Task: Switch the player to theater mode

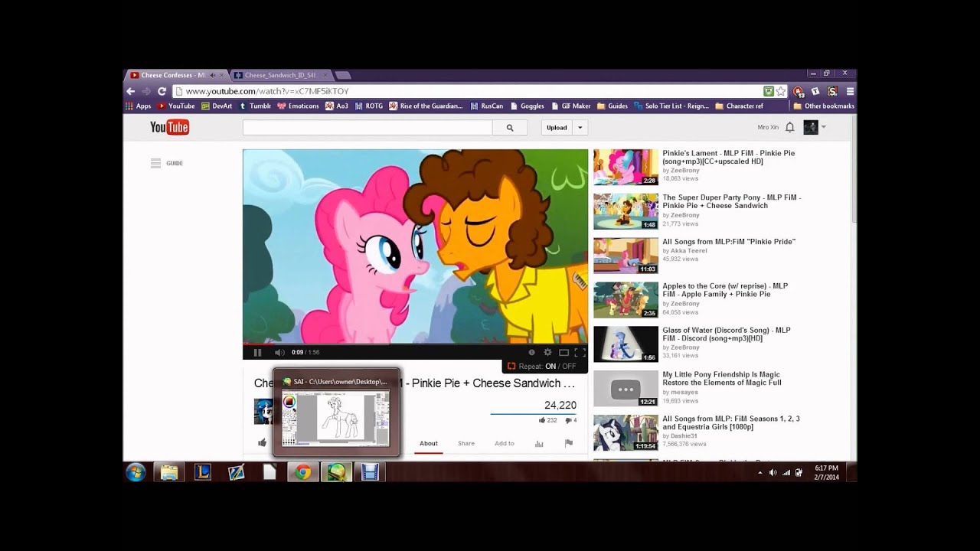Action: [x=563, y=352]
